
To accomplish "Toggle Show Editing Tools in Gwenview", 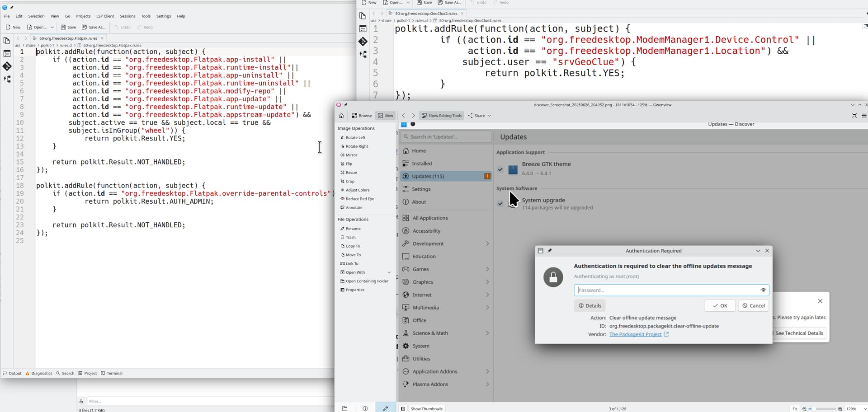I will point(442,116).
